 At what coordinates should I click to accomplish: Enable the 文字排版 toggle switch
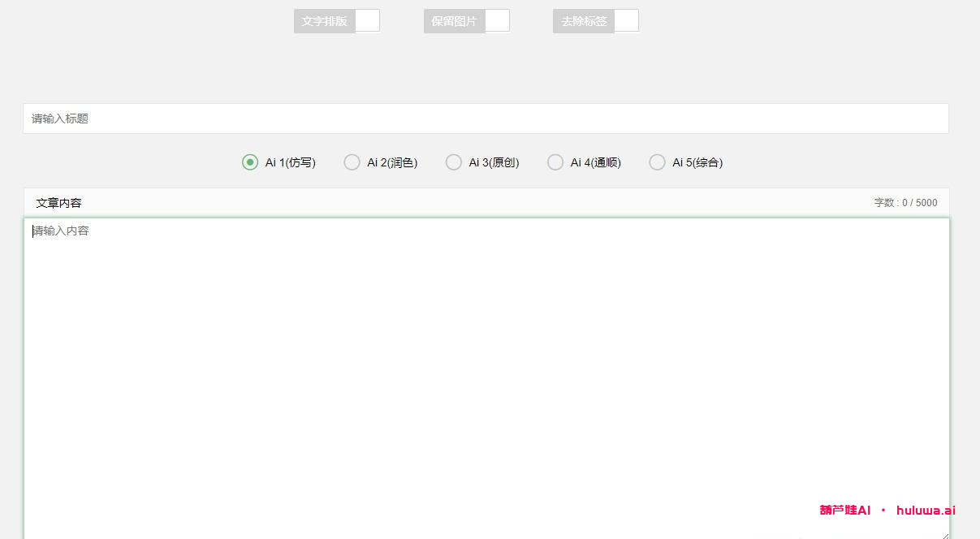[367, 20]
